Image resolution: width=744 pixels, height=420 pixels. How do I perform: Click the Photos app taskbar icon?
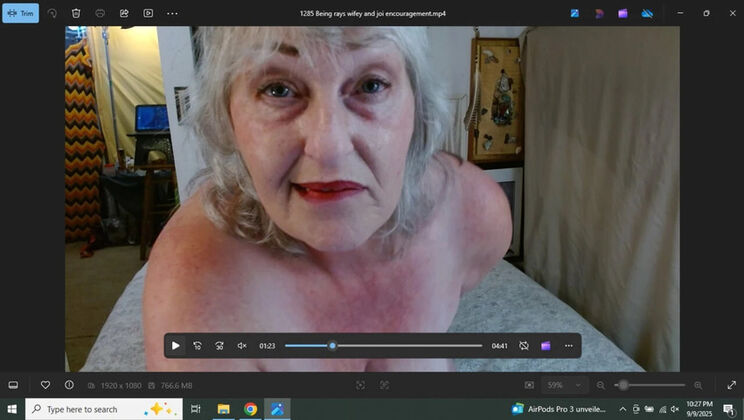pyautogui.click(x=277, y=409)
